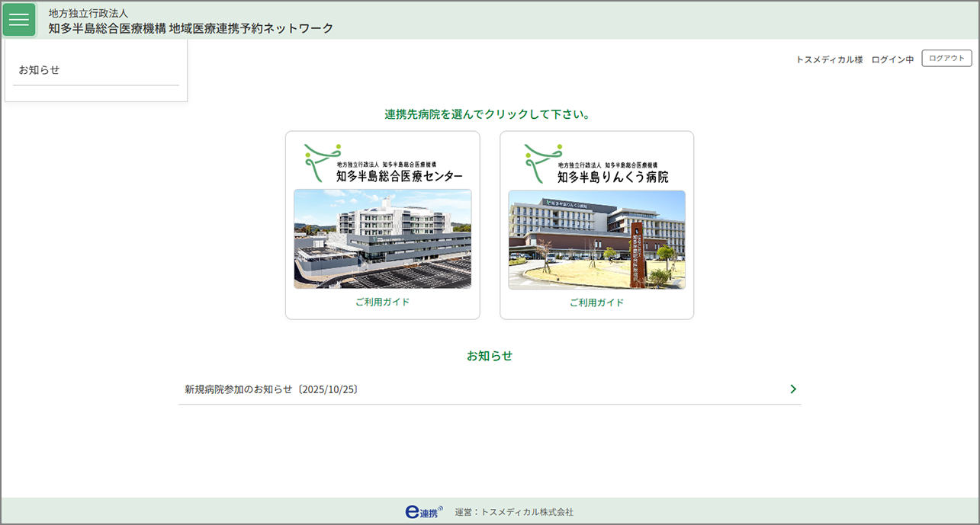
Task: Click 運営：トスメディカル株式会社 footer text
Action: click(513, 512)
